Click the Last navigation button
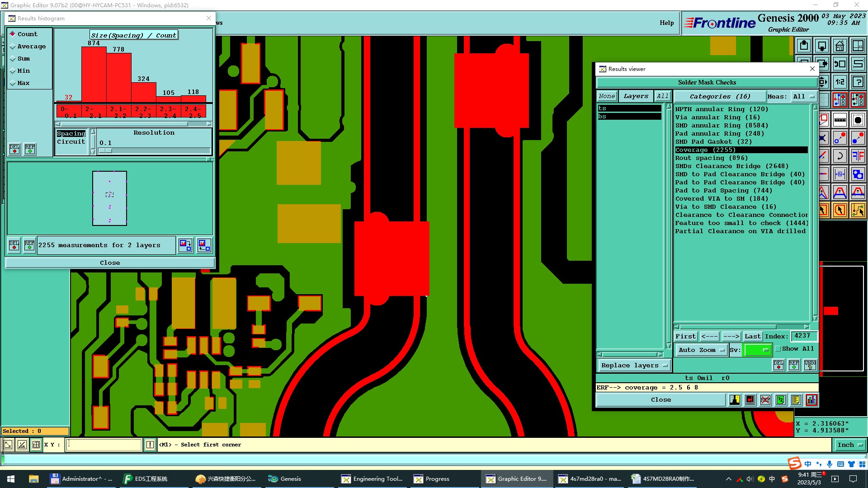Screen dimensions: 868x488 coord(752,337)
